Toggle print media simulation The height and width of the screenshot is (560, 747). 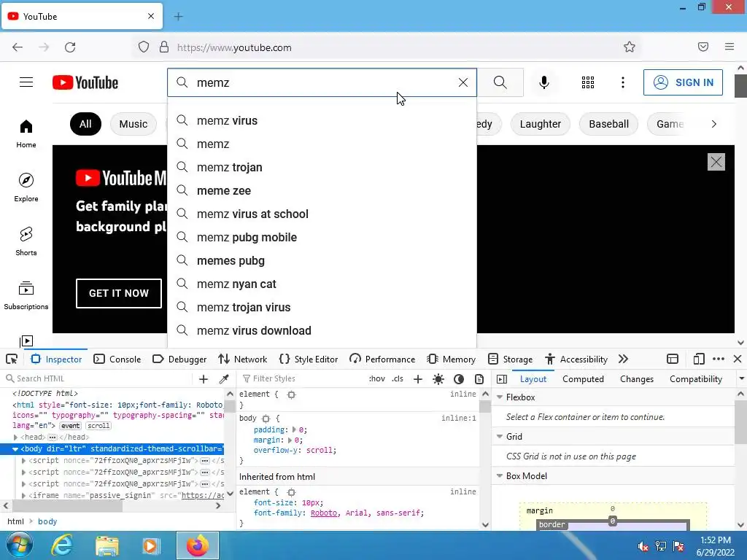tap(479, 379)
